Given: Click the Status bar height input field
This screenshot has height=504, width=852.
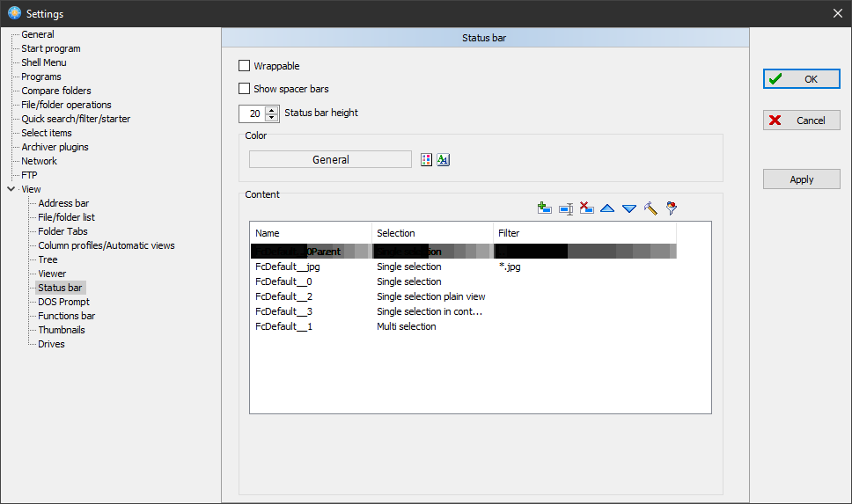Looking at the screenshot, I should point(252,113).
